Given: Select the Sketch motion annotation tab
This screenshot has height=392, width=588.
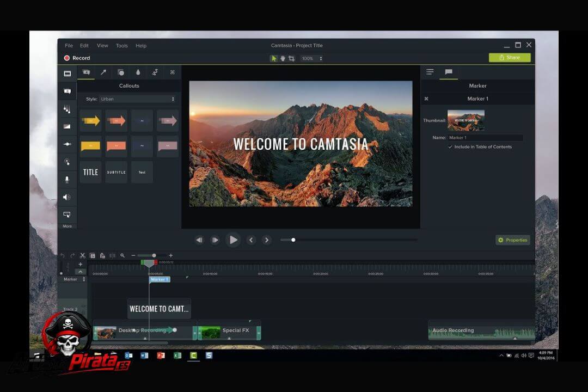Looking at the screenshot, I should click(x=155, y=72).
